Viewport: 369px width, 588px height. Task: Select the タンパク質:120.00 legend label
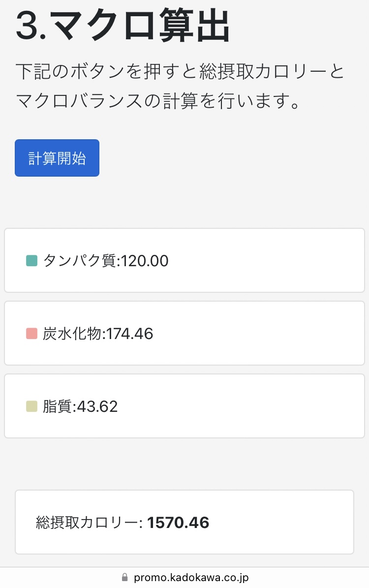coord(106,261)
